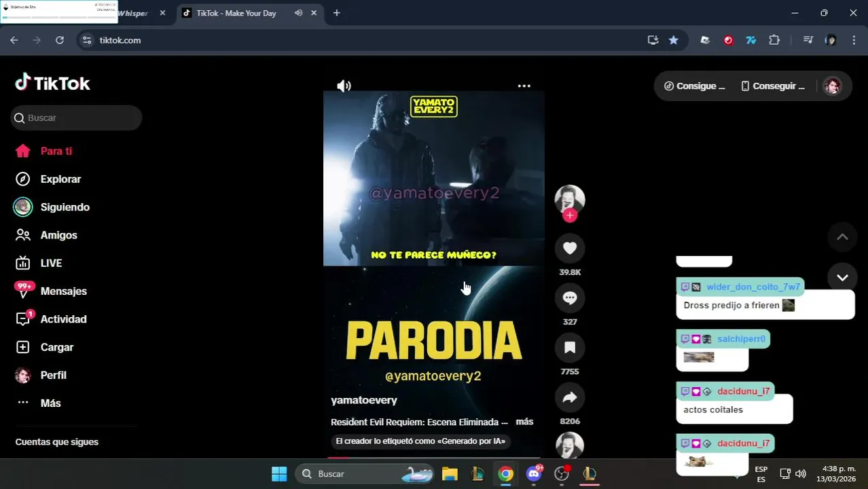Click the 'Dross predijo a frieren' message

click(765, 306)
